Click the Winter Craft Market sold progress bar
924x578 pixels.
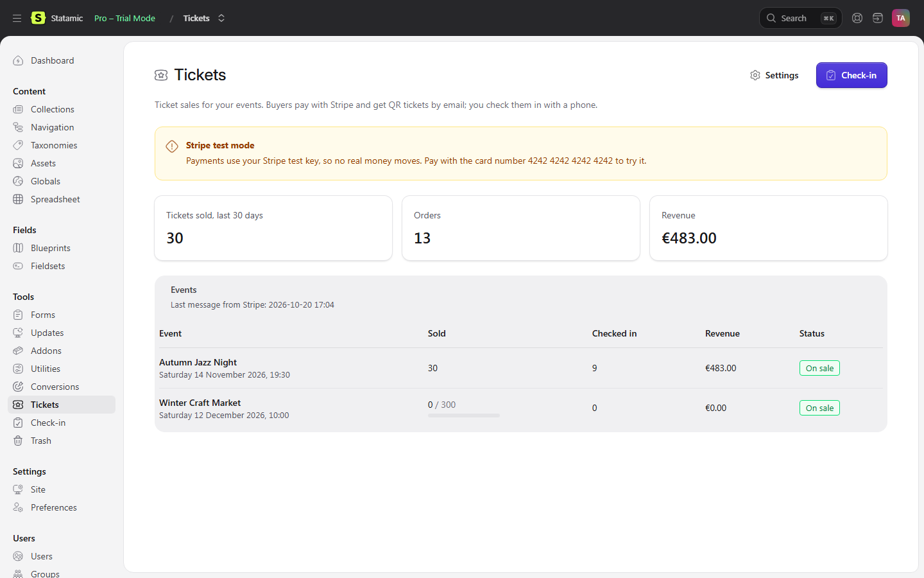(464, 416)
